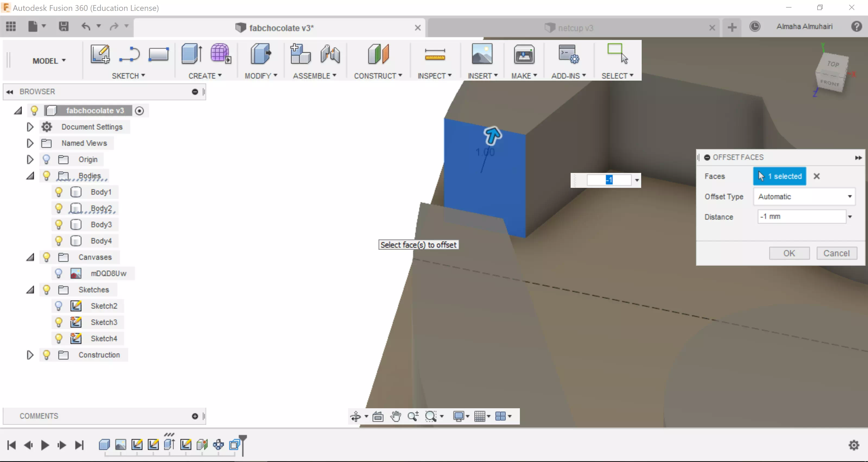This screenshot has height=462, width=868.
Task: Show Sketch2 via its lightbulb icon
Action: click(x=59, y=306)
